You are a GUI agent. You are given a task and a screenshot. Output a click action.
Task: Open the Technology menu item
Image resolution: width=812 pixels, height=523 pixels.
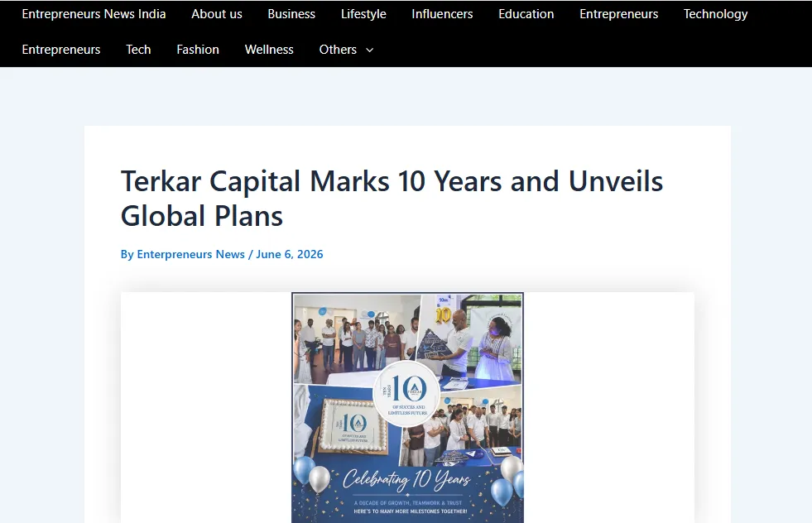click(x=715, y=14)
